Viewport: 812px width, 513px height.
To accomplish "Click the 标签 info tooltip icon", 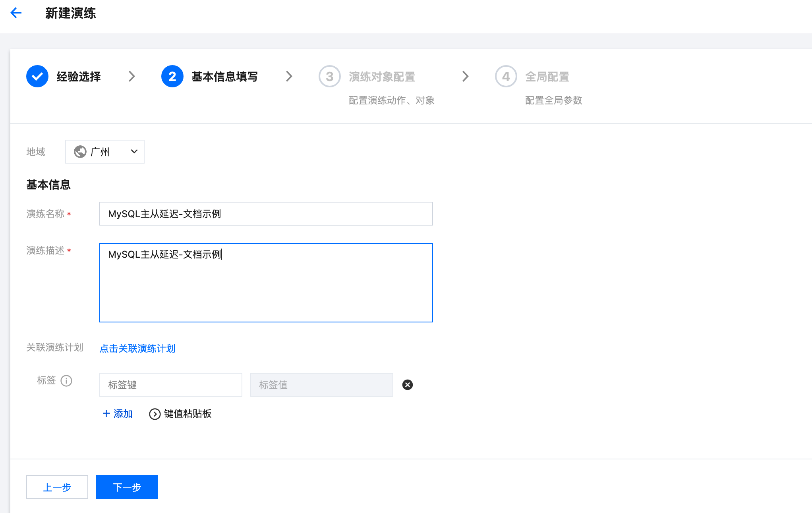I will pyautogui.click(x=66, y=381).
